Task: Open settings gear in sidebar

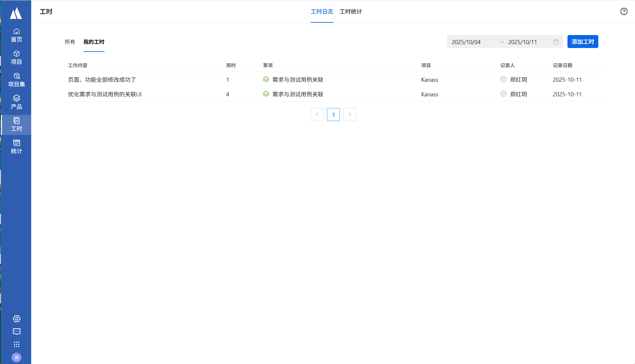Action: (17, 319)
